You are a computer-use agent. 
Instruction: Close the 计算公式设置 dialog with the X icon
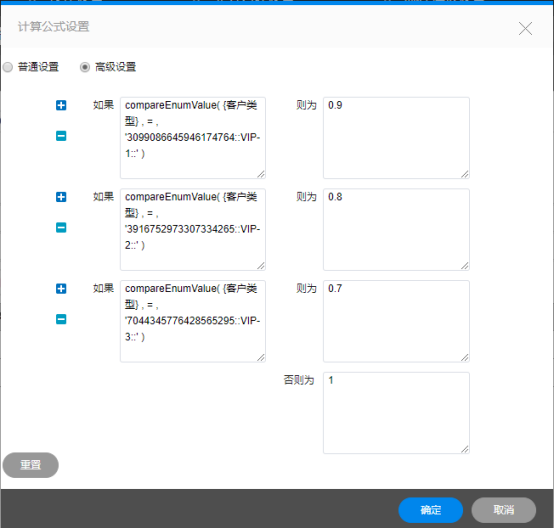(525, 29)
